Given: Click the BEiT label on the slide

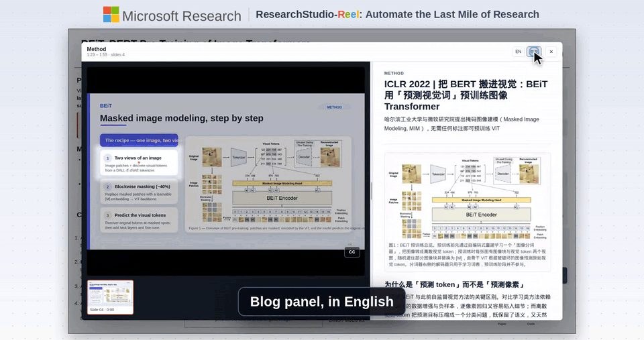Looking at the screenshot, I should pos(105,106).
